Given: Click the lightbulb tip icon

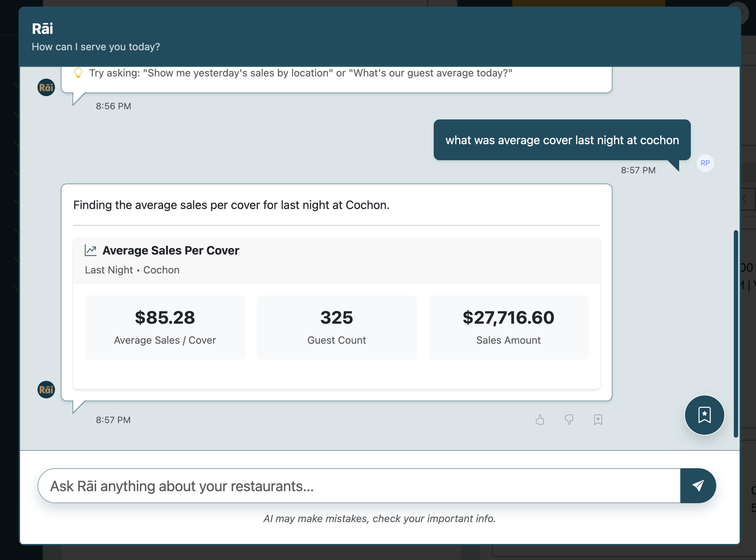Looking at the screenshot, I should pyautogui.click(x=78, y=73).
